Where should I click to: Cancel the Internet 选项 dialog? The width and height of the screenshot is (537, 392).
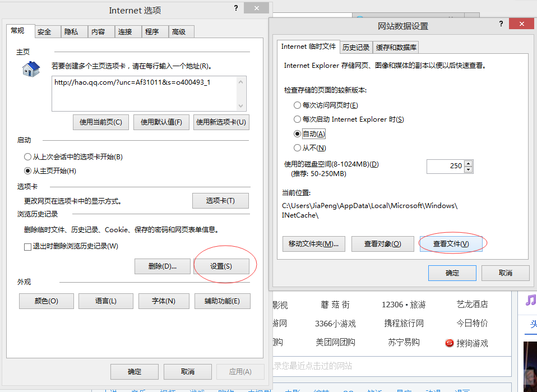188,372
